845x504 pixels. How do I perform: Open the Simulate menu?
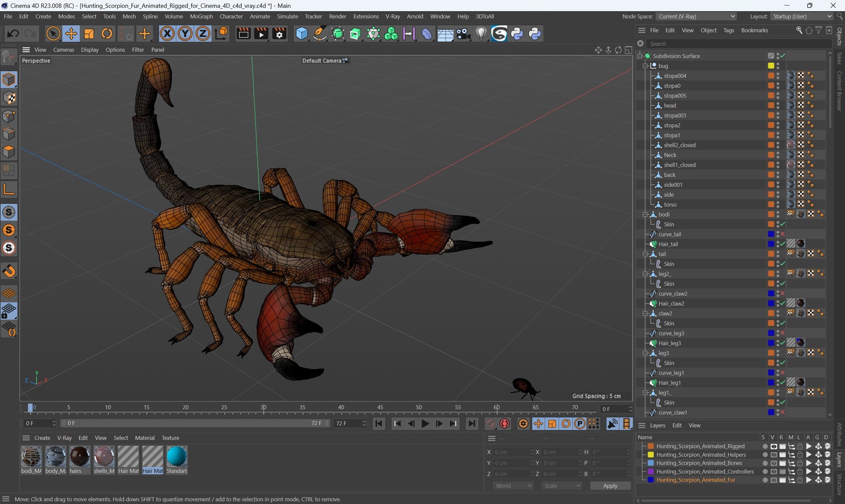(288, 16)
